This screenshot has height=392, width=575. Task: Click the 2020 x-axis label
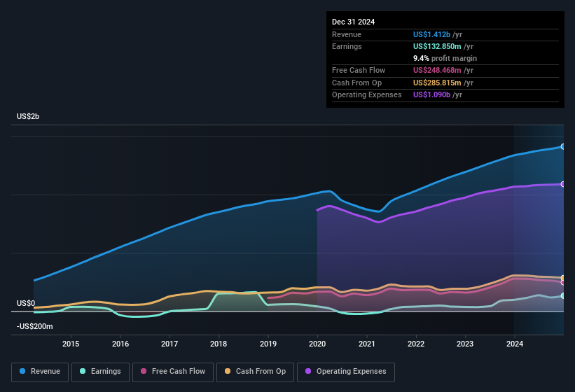(317, 344)
